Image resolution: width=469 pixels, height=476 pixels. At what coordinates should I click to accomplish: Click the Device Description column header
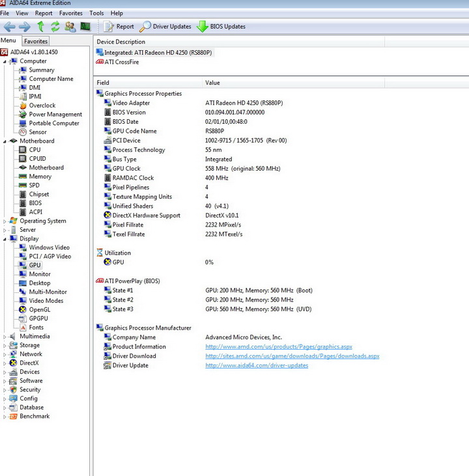pos(239,42)
